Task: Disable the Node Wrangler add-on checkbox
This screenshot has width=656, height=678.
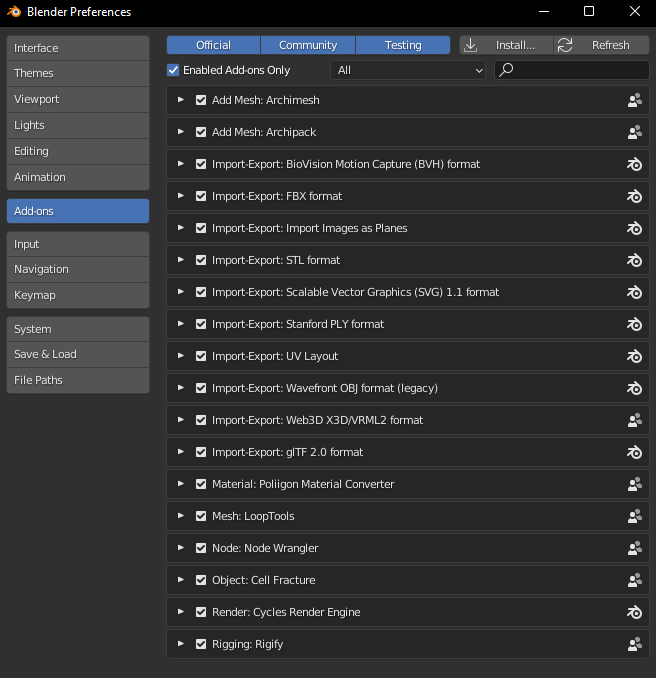Action: pos(201,548)
